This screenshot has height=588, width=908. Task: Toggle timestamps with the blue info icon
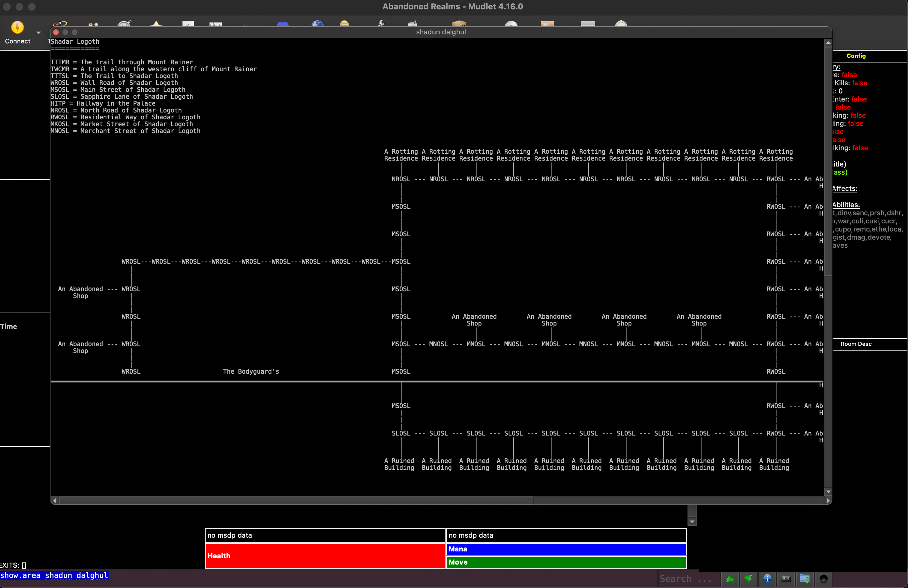pos(767,579)
